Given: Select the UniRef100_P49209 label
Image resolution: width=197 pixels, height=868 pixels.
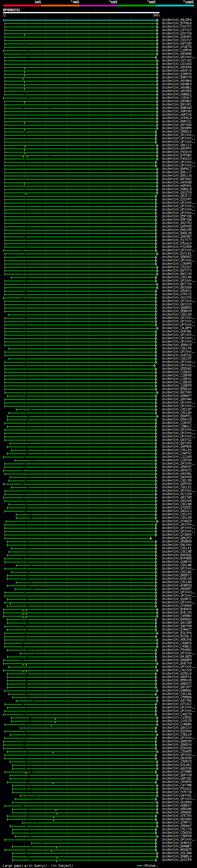Looking at the screenshot, I should 176,152.
